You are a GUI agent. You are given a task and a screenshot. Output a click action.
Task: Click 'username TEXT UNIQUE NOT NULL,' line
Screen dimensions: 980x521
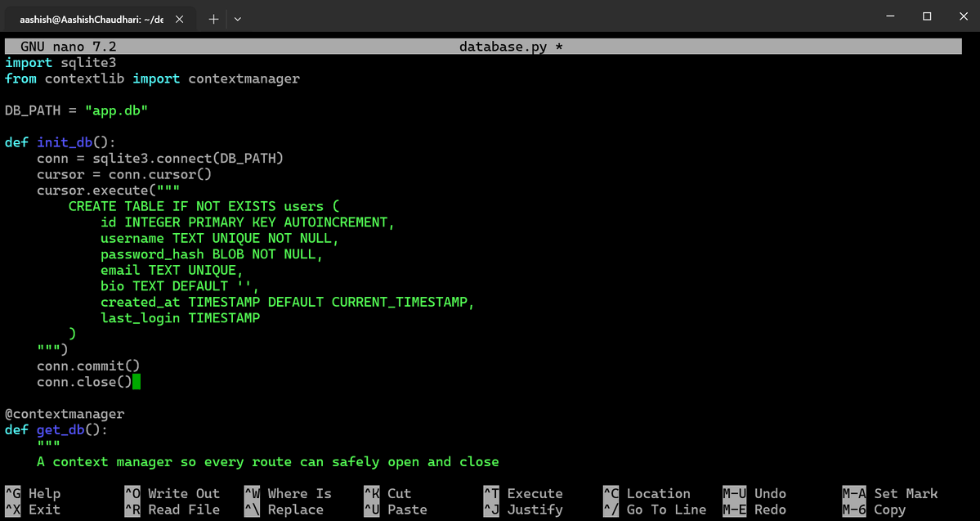[x=220, y=238]
